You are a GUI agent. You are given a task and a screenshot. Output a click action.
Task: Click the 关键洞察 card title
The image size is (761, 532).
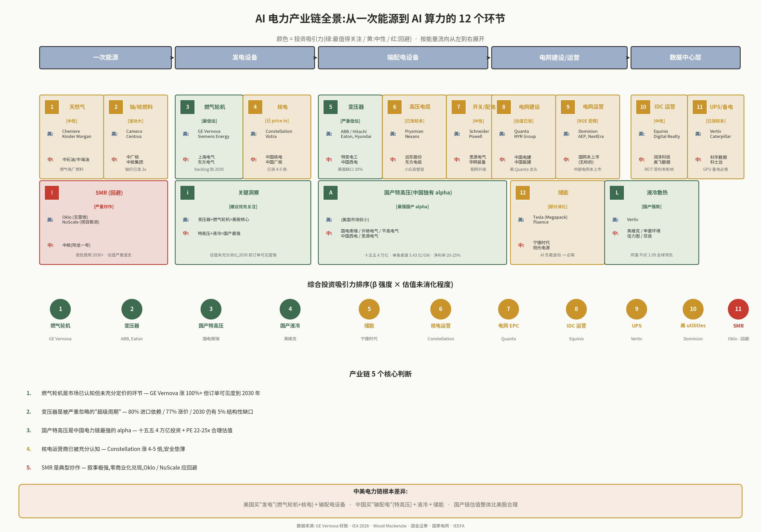click(249, 192)
